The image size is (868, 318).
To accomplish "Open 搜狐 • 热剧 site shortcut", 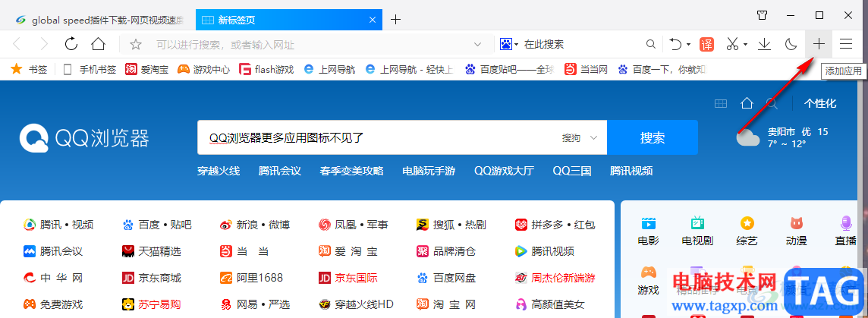I will 451,225.
